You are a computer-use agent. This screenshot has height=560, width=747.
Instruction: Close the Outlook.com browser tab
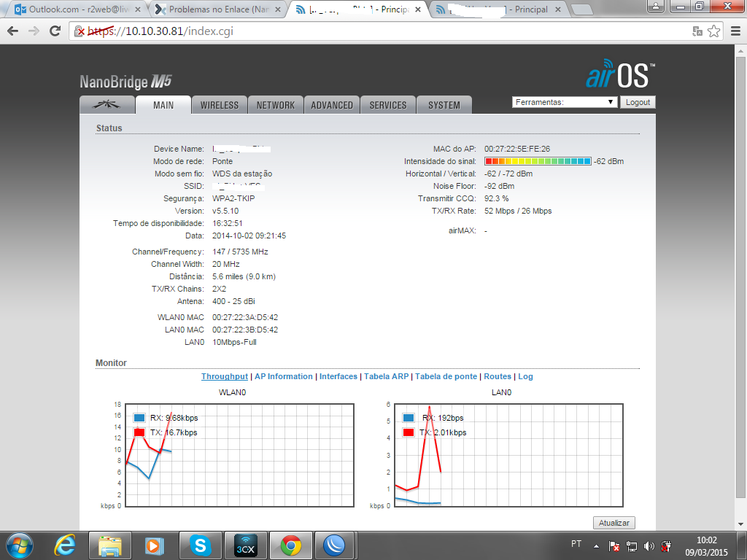pyautogui.click(x=138, y=9)
